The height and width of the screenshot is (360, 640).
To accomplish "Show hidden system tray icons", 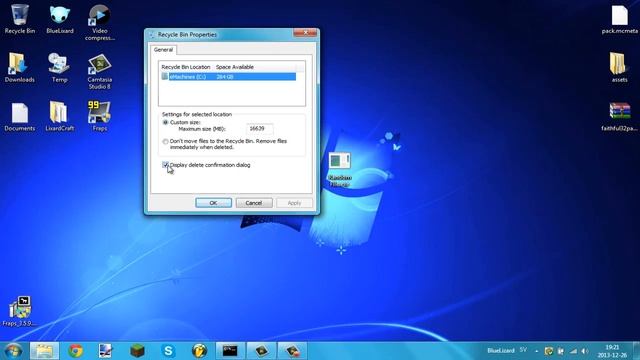I will coord(537,351).
